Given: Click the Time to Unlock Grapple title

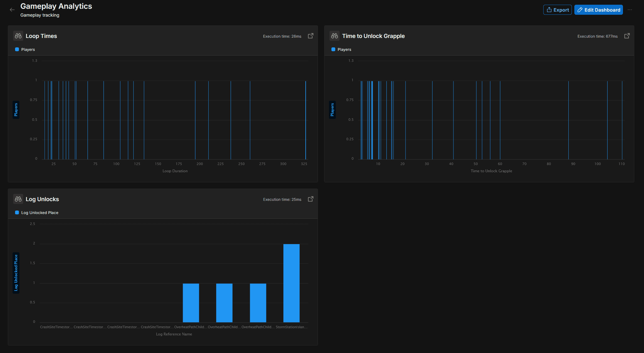Looking at the screenshot, I should click(373, 36).
